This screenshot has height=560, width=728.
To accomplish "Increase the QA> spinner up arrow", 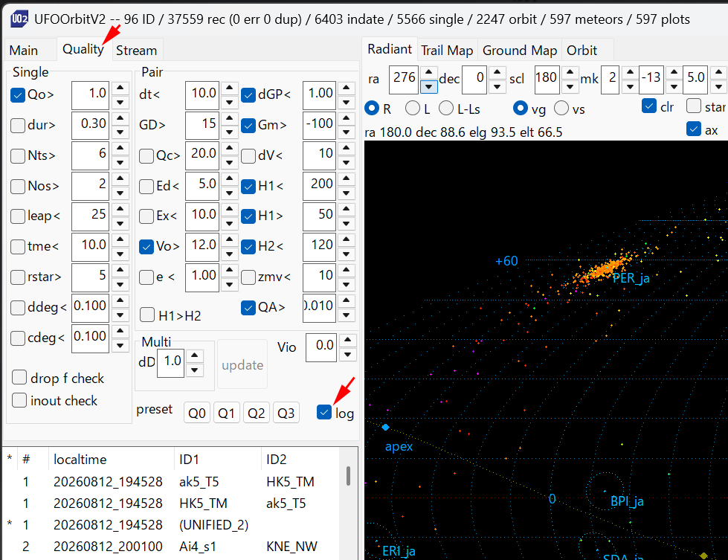I will (x=347, y=300).
